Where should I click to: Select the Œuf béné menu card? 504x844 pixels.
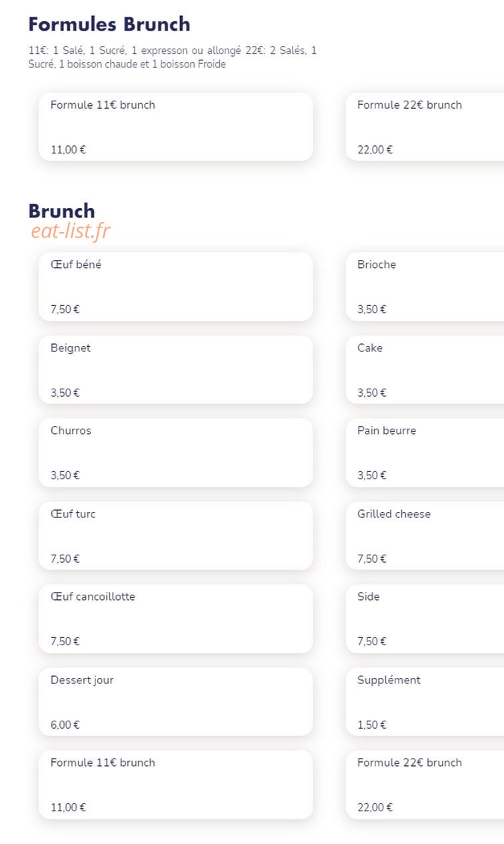tap(175, 287)
